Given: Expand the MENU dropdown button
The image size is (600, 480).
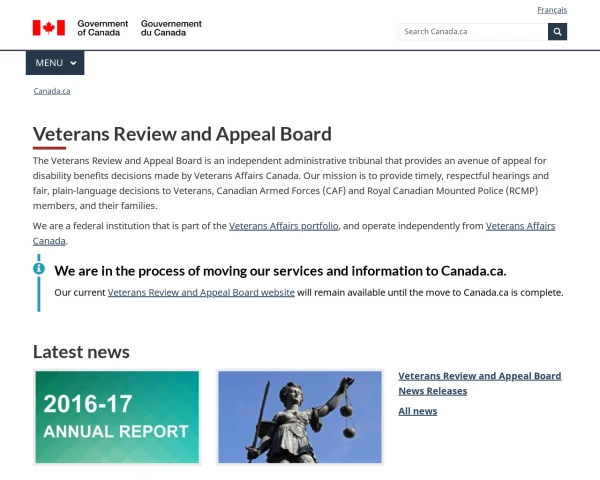Looking at the screenshot, I should 55,63.
